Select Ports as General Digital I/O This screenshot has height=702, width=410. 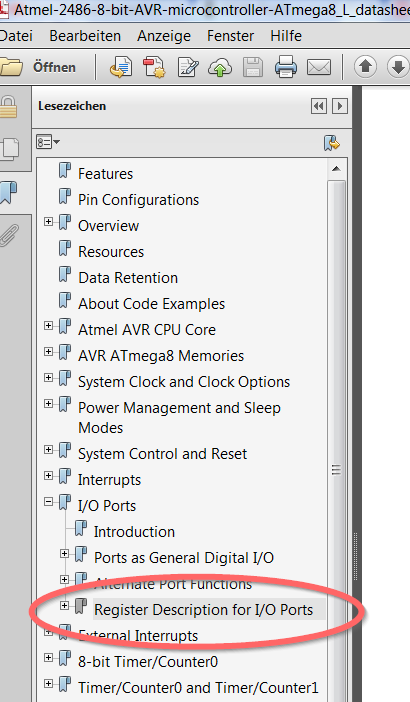click(184, 558)
